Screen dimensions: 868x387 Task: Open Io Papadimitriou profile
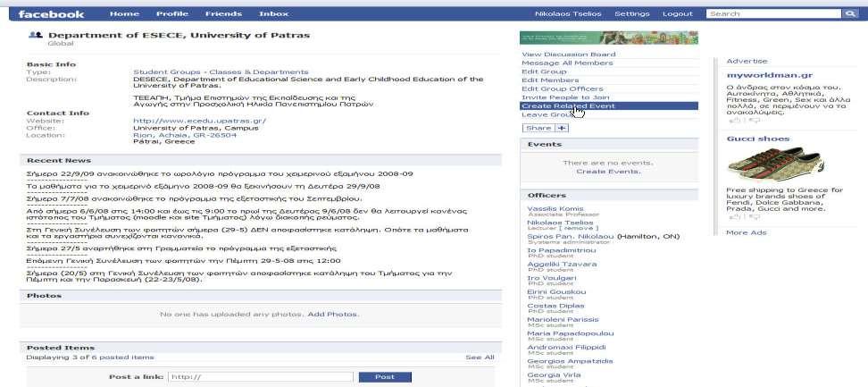tap(562, 250)
